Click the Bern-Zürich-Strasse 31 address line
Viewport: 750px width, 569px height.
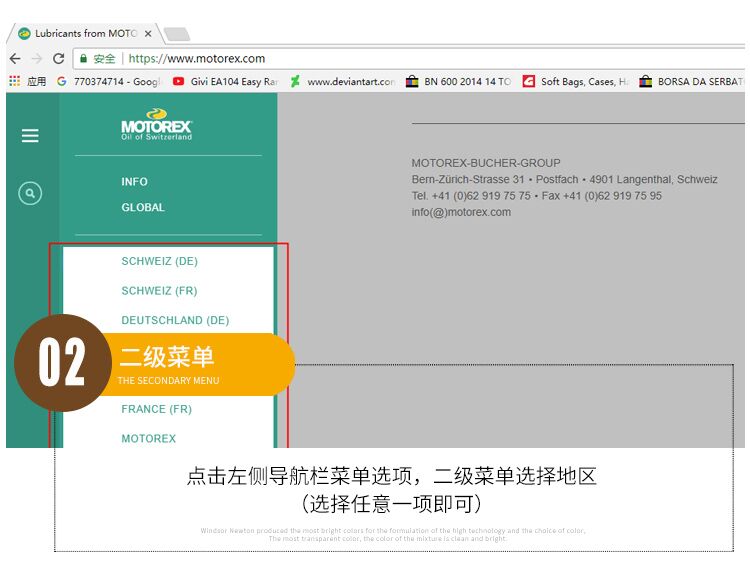pos(564,179)
